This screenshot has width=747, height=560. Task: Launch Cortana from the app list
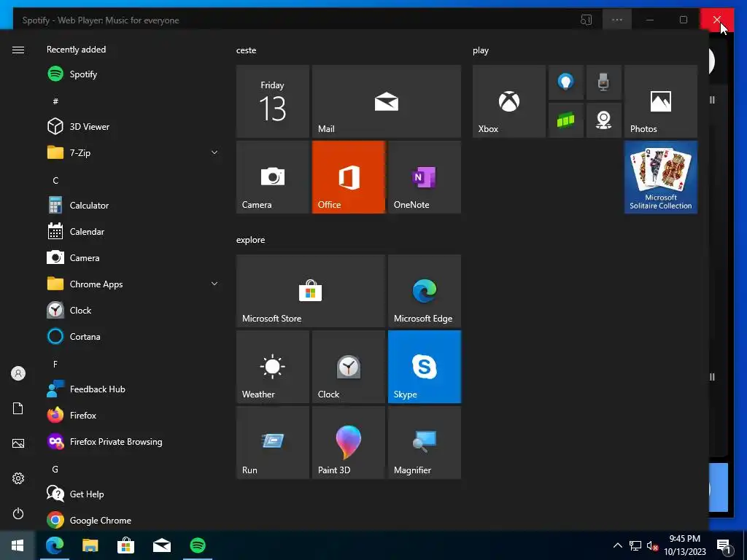click(132, 337)
